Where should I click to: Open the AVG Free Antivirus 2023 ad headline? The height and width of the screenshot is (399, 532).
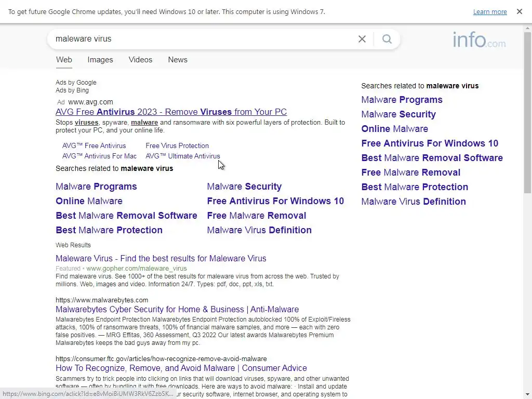pos(171,112)
